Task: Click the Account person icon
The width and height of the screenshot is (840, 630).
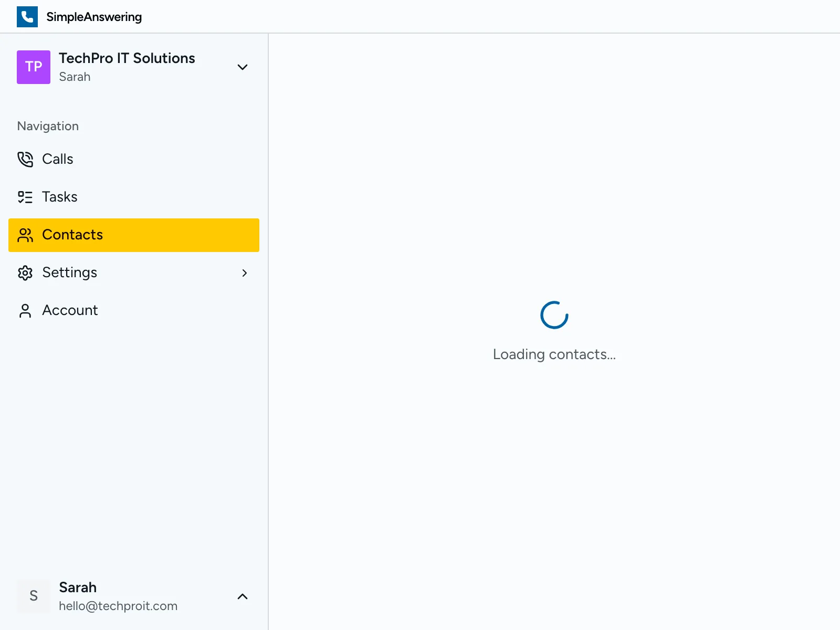Action: (25, 310)
